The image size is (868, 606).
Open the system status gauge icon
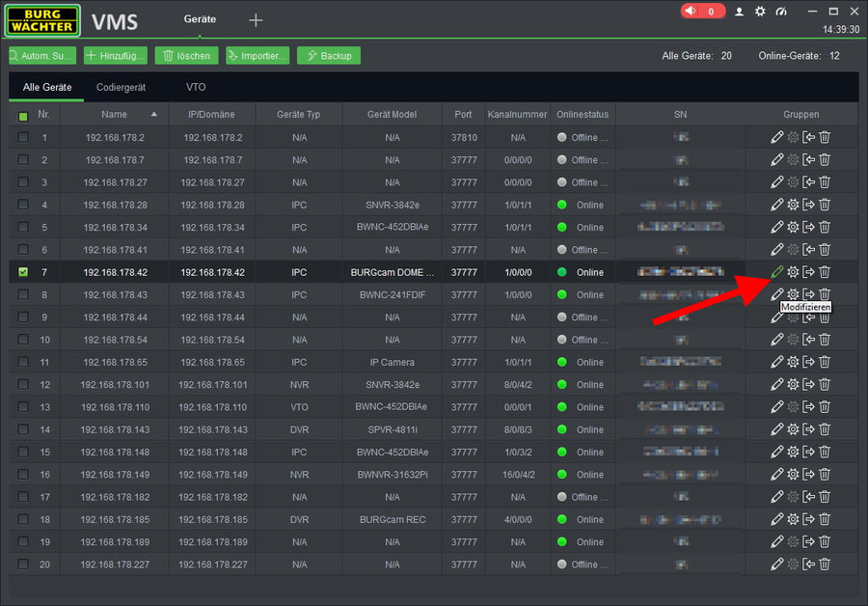tap(781, 12)
